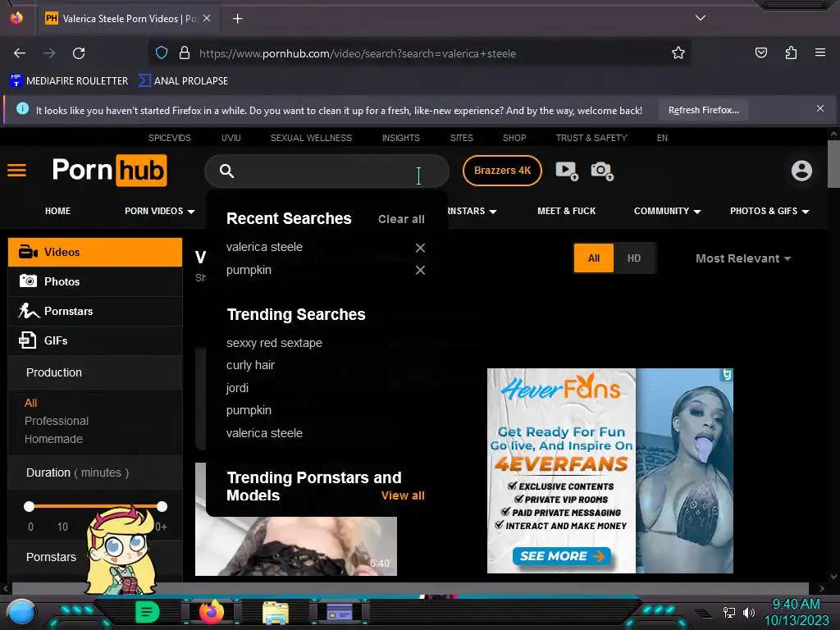
Task: Open the volume speaker icon in tray
Action: 748,612
